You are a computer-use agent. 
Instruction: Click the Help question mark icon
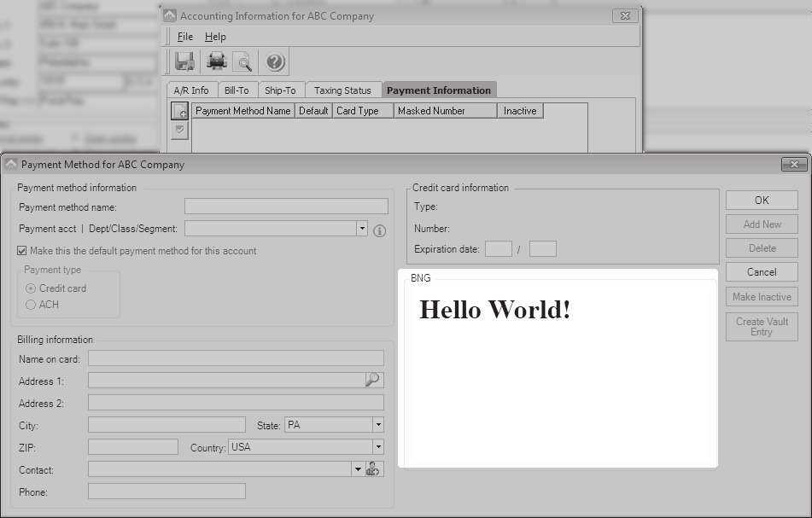pos(275,61)
